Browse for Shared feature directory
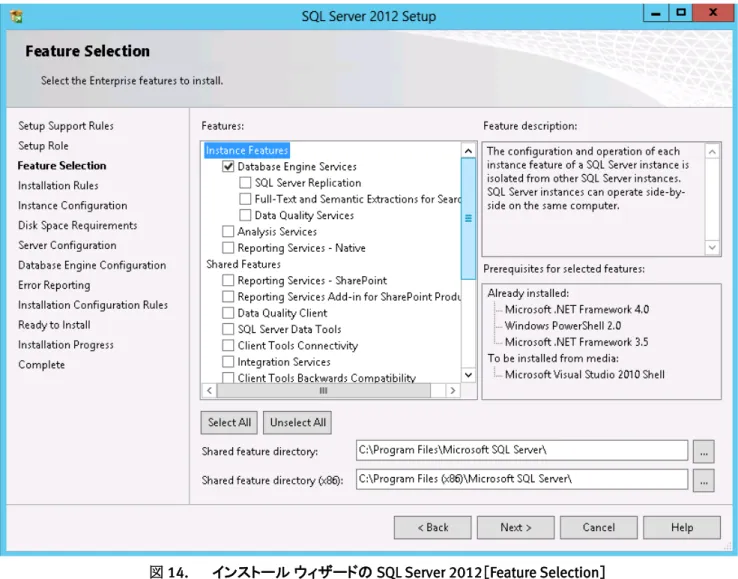The width and height of the screenshot is (738, 579). coord(704,452)
